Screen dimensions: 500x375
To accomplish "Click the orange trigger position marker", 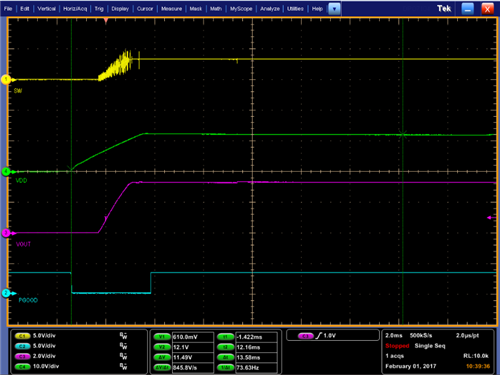I will 106,21.
